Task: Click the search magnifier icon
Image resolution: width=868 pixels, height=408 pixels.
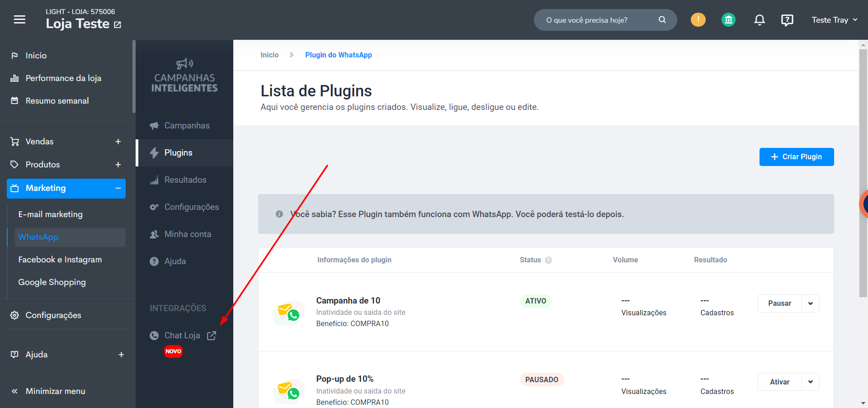Action: tap(662, 20)
